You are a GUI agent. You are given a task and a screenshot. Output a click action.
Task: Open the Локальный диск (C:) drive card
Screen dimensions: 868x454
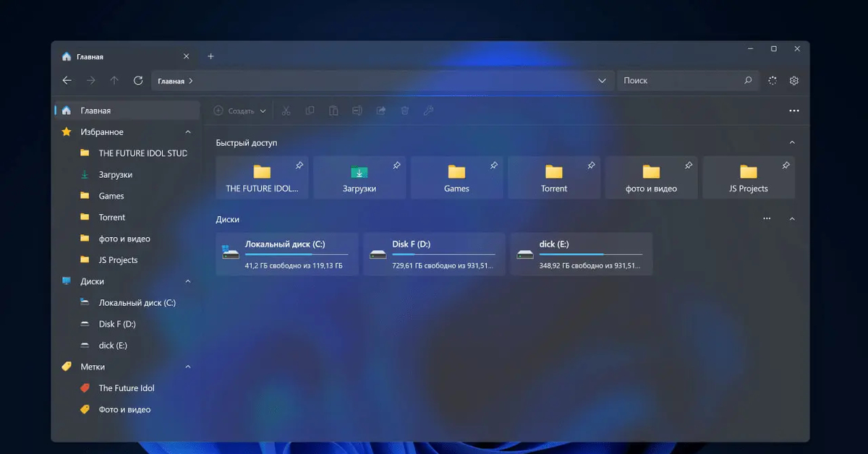(x=287, y=254)
